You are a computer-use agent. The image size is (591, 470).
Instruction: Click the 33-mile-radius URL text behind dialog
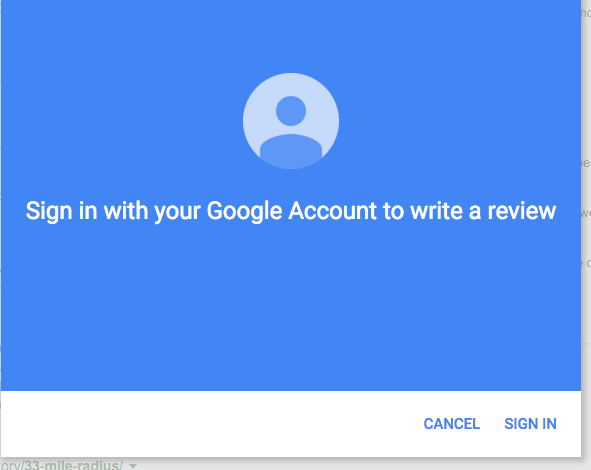(61, 465)
